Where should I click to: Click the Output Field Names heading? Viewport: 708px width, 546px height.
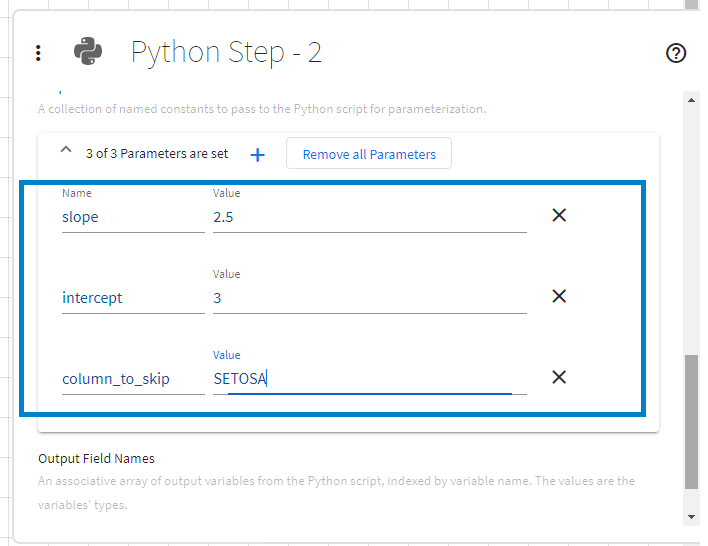(96, 459)
